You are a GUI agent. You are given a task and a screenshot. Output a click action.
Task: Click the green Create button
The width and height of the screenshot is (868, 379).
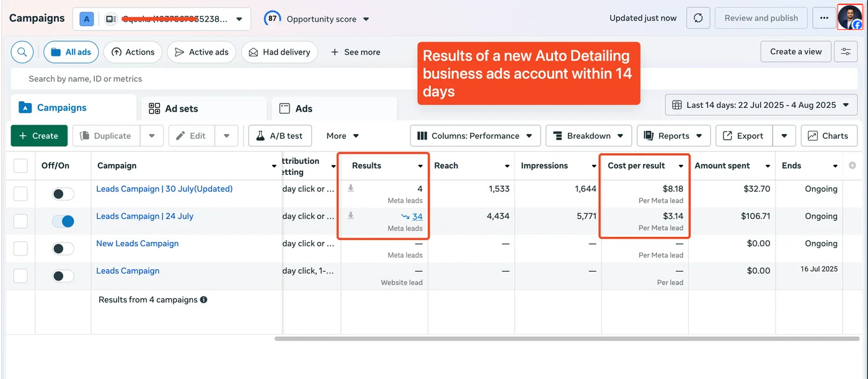click(39, 136)
